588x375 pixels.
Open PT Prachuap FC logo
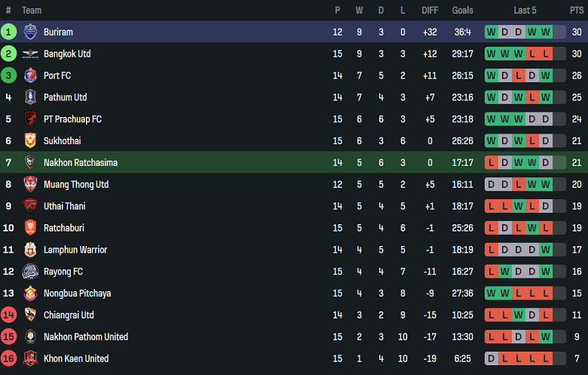30,119
